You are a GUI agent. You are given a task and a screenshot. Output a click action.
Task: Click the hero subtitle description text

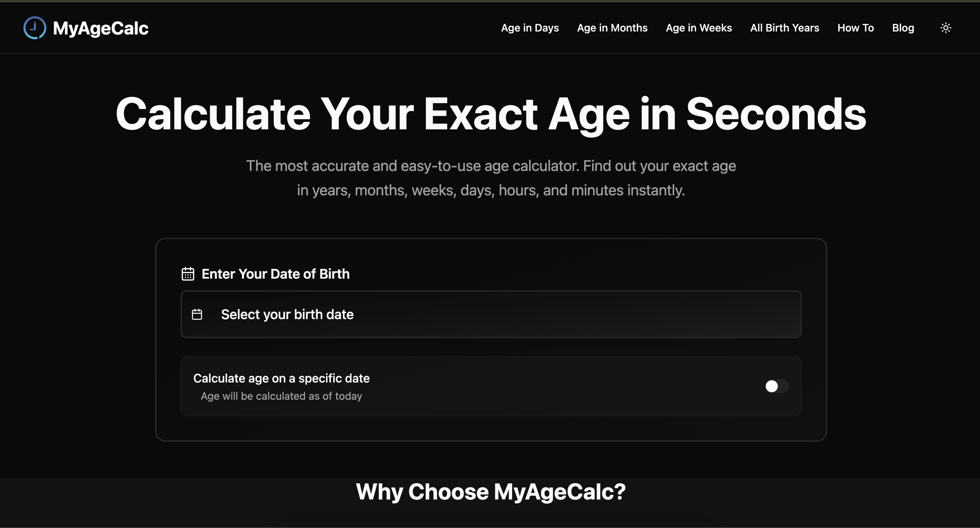pos(491,177)
